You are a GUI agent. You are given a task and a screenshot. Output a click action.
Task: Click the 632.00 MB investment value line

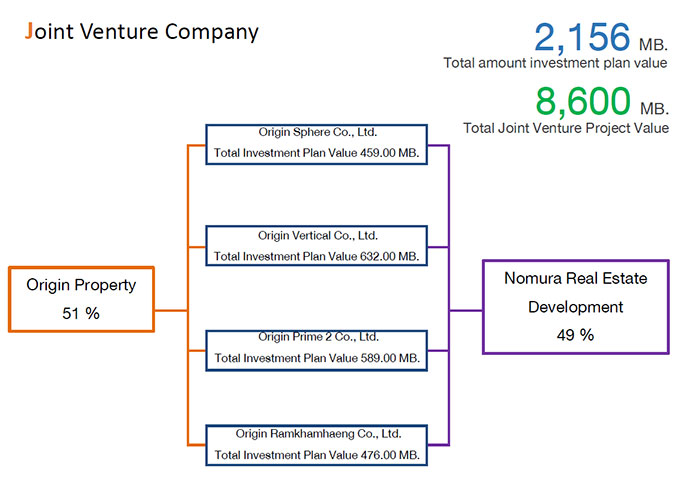(x=317, y=256)
